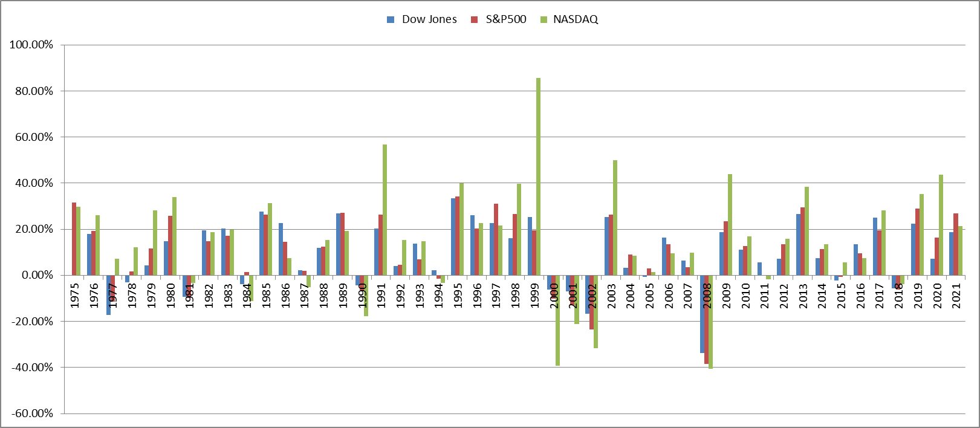Click the 1978 year label

point(132,294)
